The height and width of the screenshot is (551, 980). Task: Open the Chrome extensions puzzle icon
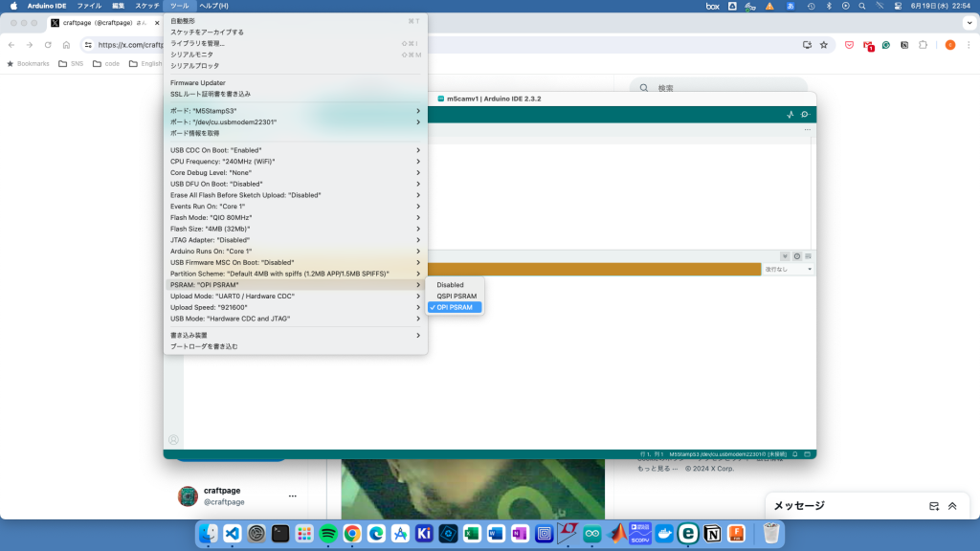coord(924,45)
